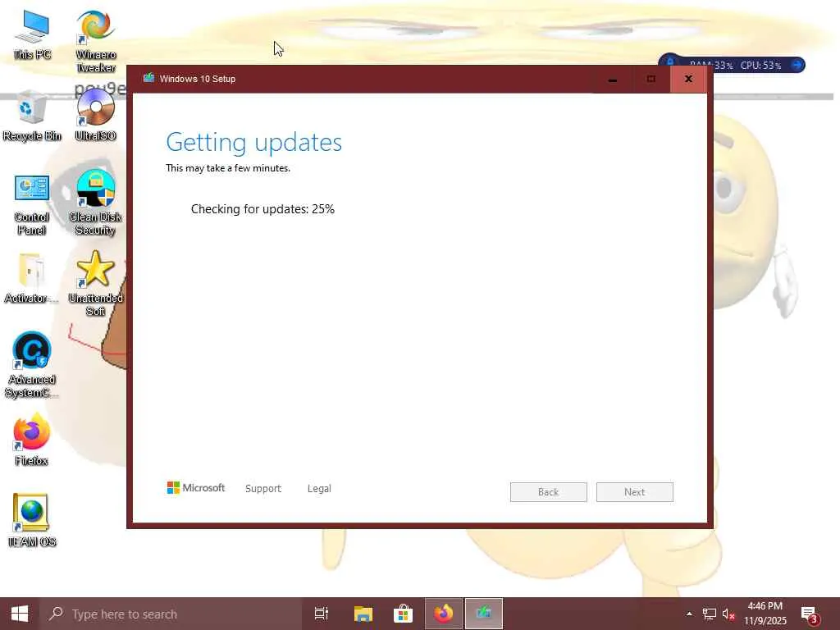Open Microsoft Store from taskbar
Screen dimensions: 840x630
403,614
